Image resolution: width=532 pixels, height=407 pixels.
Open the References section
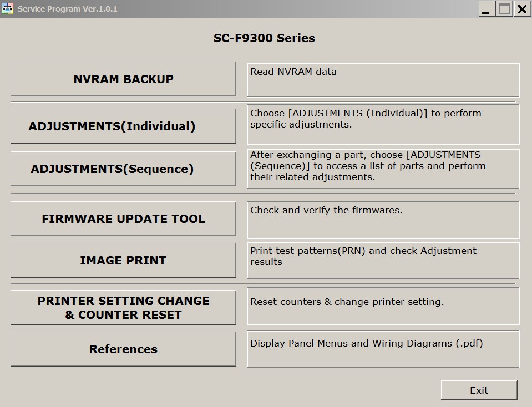tap(123, 349)
